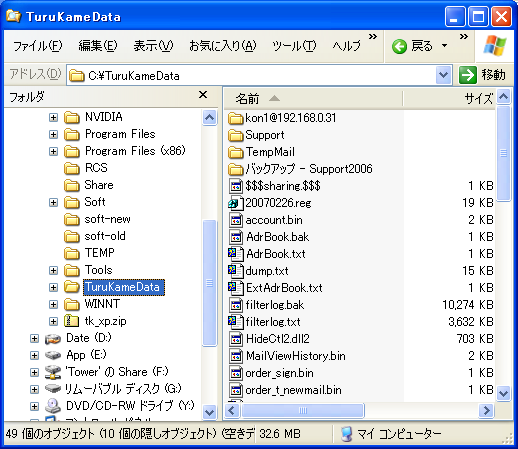Viewport: 518px width, 449px height.
Task: Select the HideCtl2.dll2 file
Action: pos(269,339)
